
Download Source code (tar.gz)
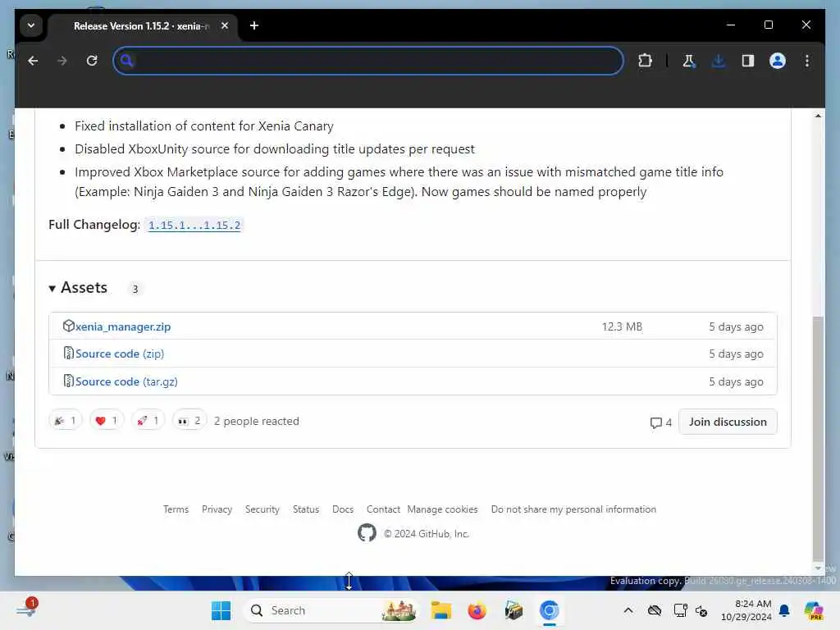pyautogui.click(x=126, y=382)
